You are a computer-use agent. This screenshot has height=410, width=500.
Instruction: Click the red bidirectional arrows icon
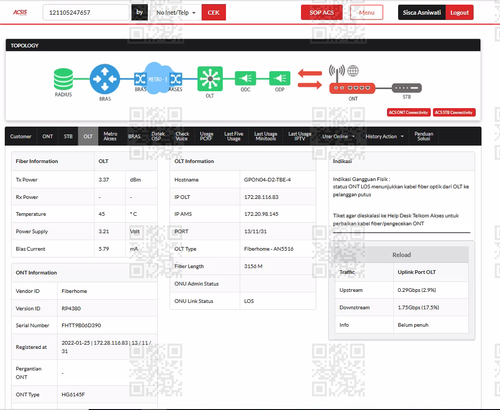(310, 79)
